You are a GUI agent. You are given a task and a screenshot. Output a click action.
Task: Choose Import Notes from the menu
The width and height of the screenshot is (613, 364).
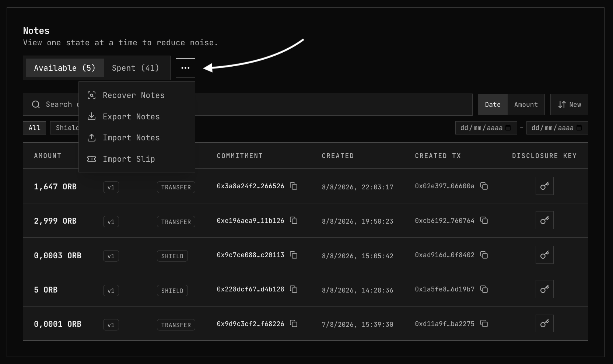click(137, 138)
